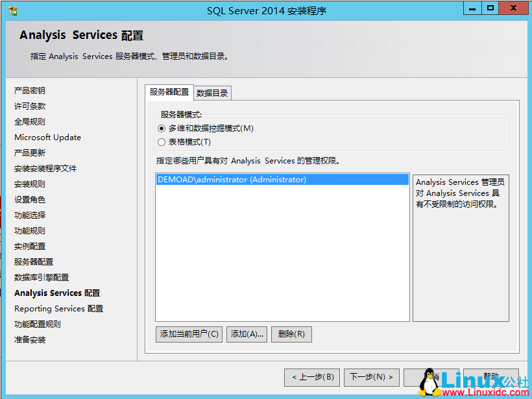Click the 删除(R) button

[x=292, y=334]
